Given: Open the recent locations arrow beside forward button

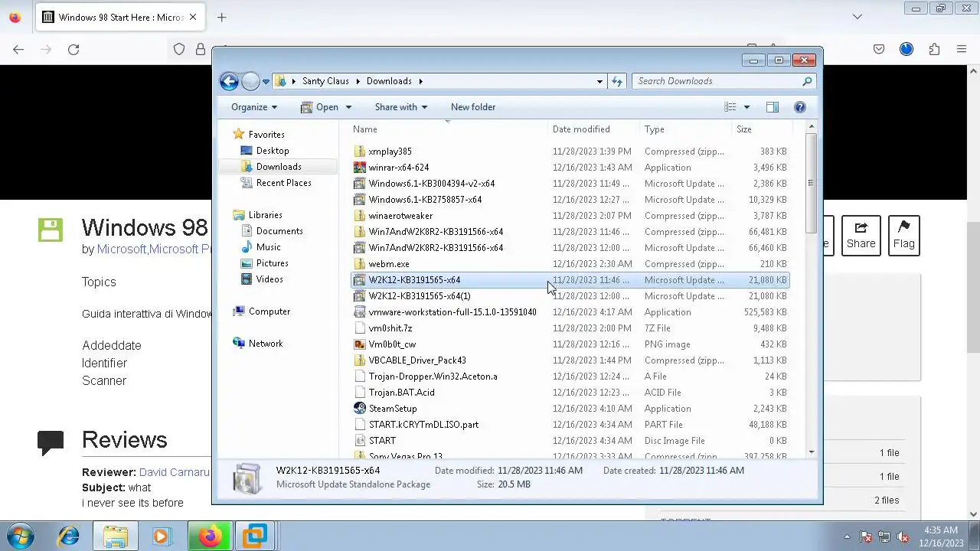Looking at the screenshot, I should pyautogui.click(x=266, y=81).
